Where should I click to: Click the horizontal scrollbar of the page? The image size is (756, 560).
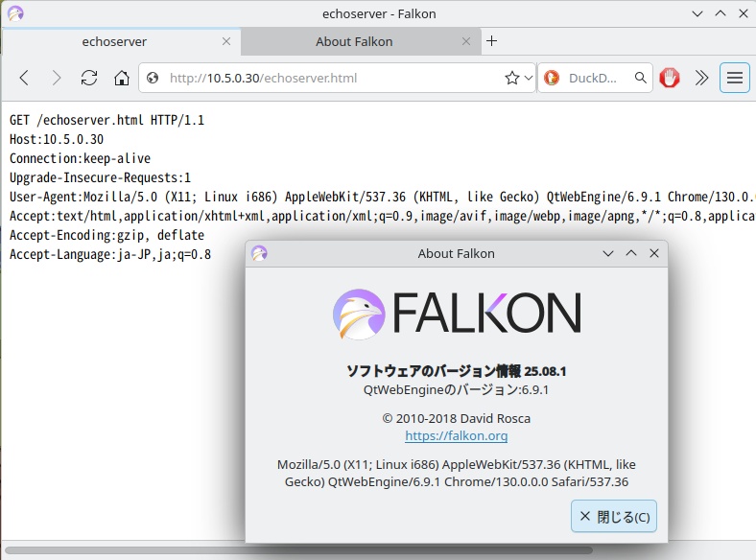(x=299, y=550)
